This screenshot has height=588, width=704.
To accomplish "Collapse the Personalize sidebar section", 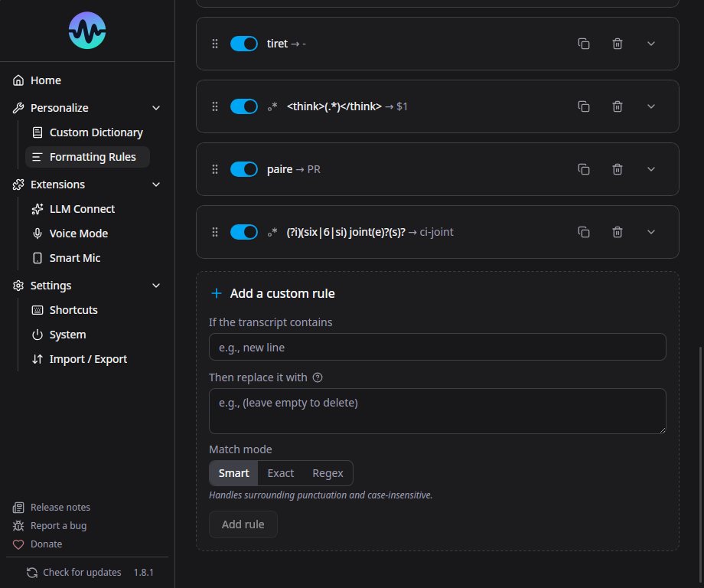I will [x=156, y=108].
